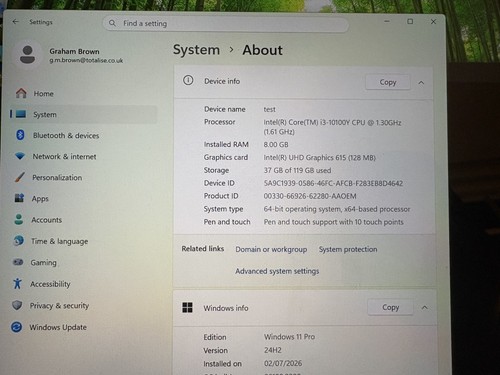The image size is (500, 375).
Task: Click the Windows Update sync icon
Action: (16, 327)
